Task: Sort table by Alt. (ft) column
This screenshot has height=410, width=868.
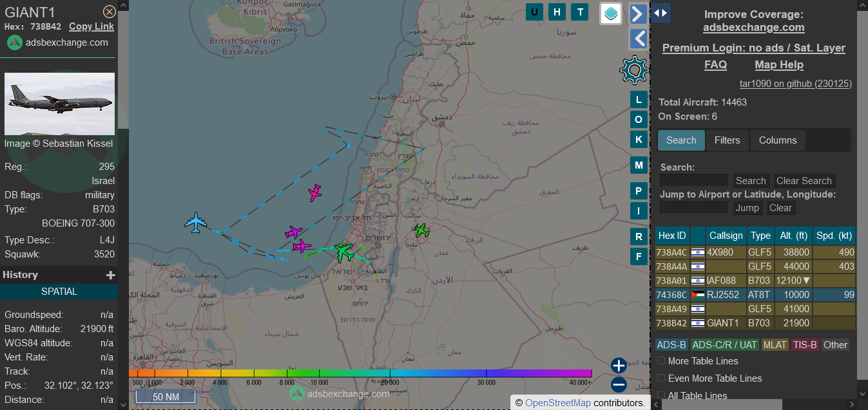Action: pyautogui.click(x=793, y=236)
